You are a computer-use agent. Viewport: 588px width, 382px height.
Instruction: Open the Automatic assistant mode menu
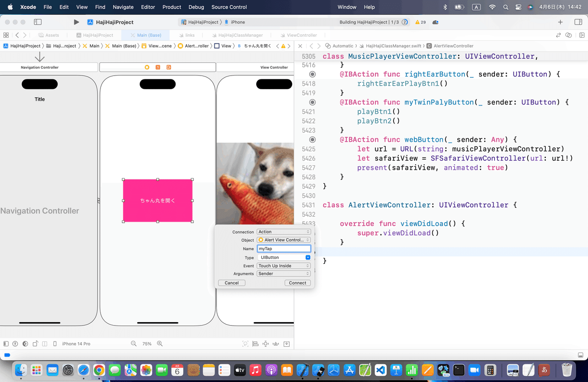tap(340, 46)
